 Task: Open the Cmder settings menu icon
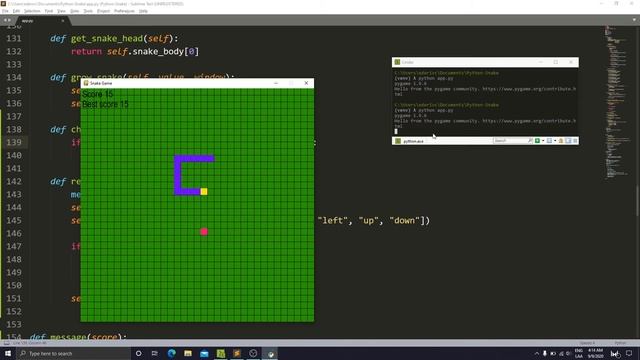click(576, 140)
